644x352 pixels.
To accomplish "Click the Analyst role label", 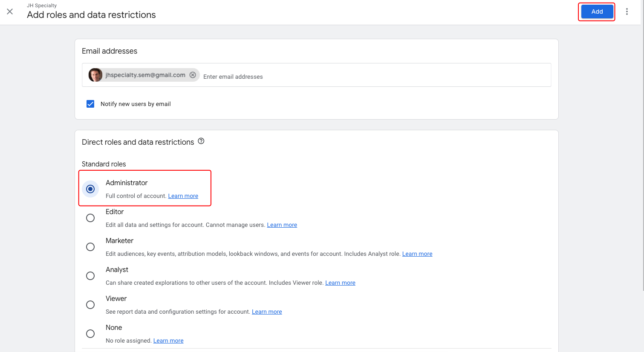I will point(117,269).
